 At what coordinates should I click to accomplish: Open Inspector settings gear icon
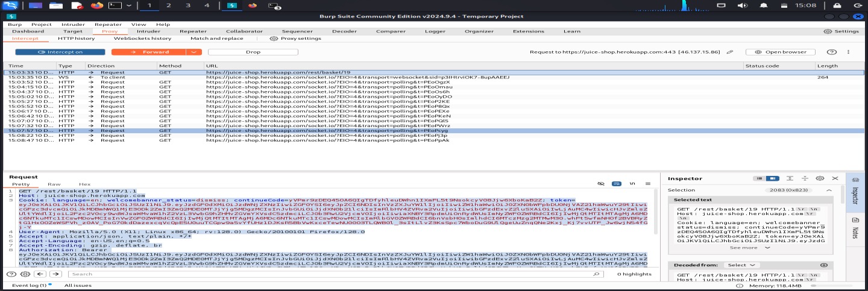coord(820,178)
